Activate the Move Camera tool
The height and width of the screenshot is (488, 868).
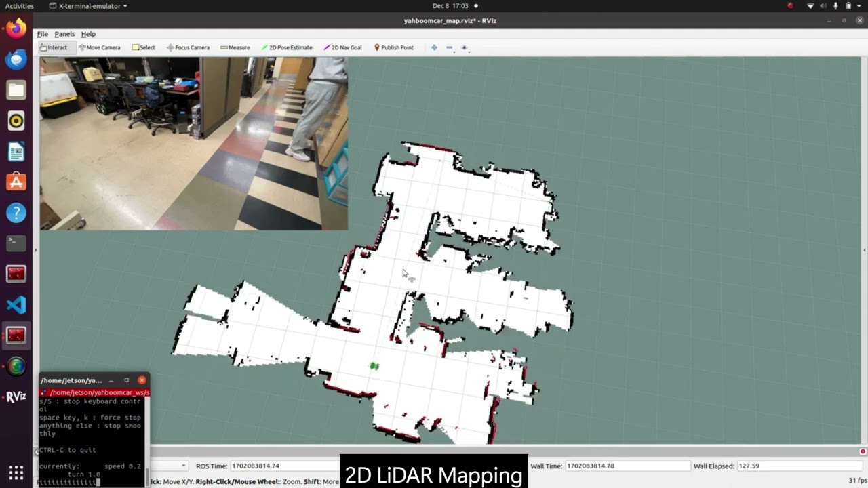point(100,47)
